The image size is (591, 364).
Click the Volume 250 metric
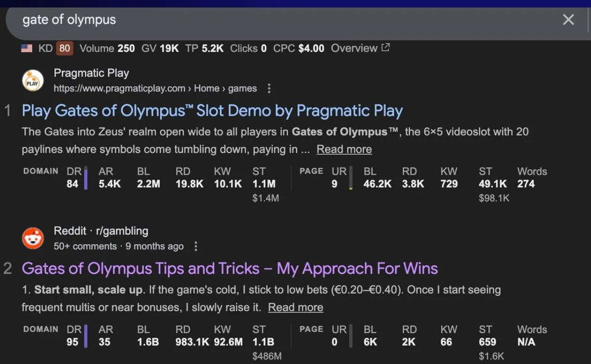tap(107, 48)
